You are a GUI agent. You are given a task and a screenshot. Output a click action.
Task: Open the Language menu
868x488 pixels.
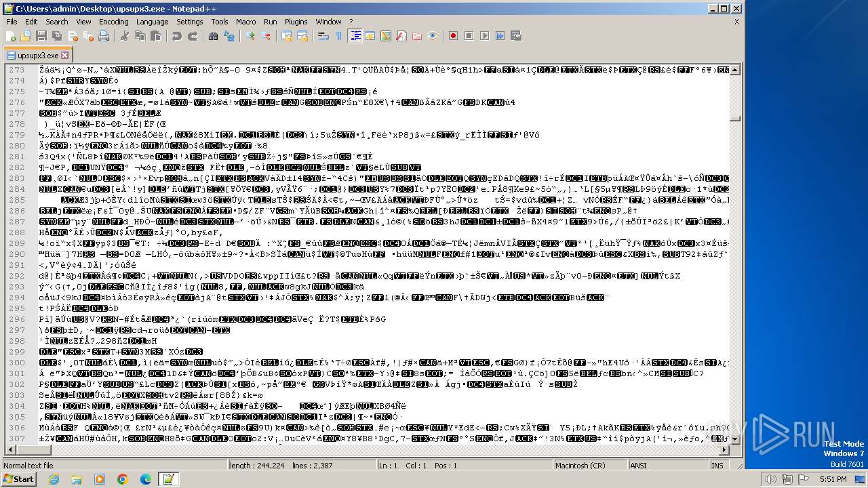pos(152,22)
